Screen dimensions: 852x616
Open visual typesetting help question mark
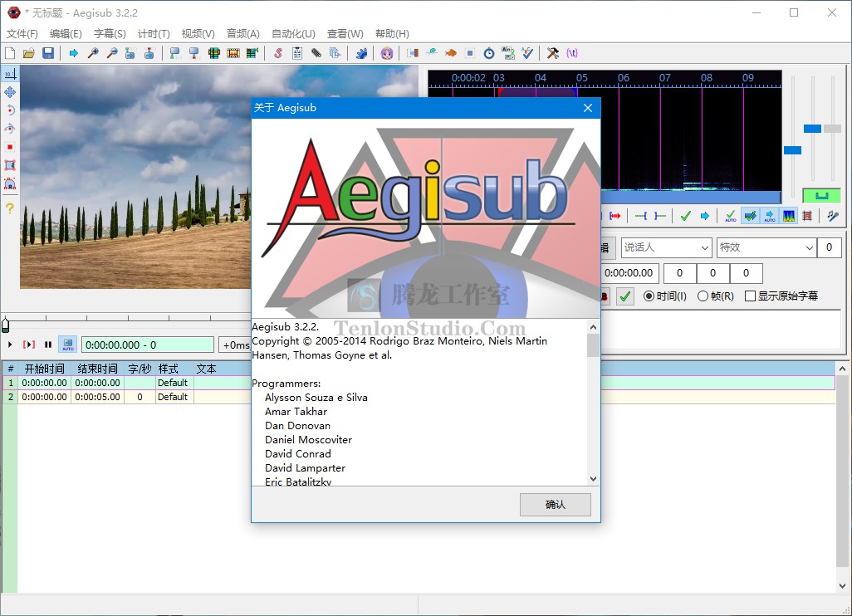pos(10,208)
